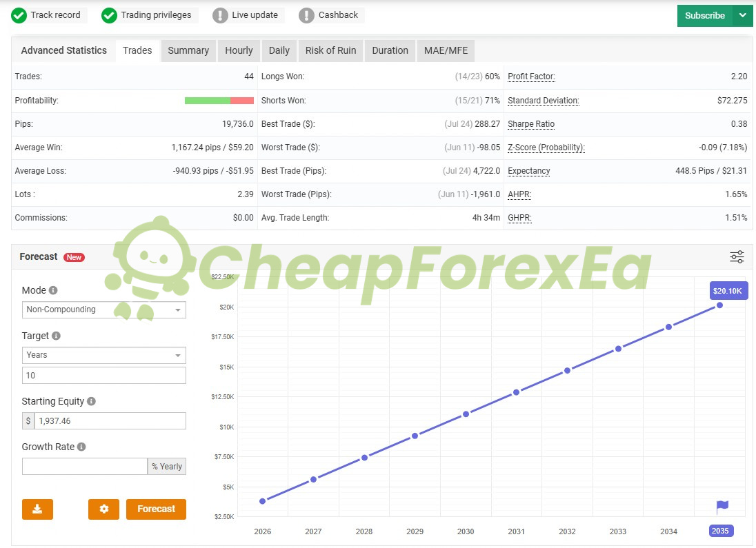Click the Mode info icon
756x548 pixels.
[x=53, y=290]
